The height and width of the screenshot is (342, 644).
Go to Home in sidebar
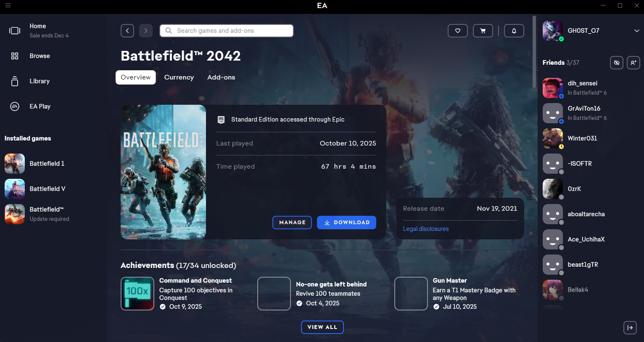point(53,31)
